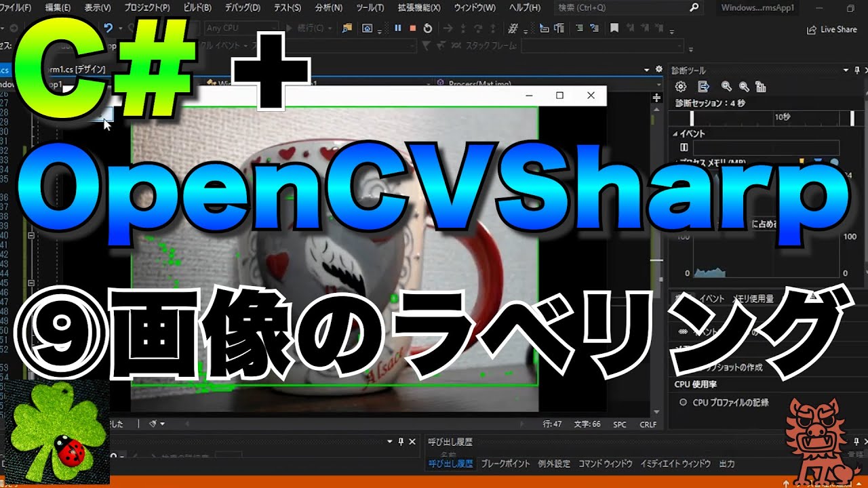Viewport: 868px width, 488px height.
Task: Open the デバッグ(D) menu
Action: point(241,8)
